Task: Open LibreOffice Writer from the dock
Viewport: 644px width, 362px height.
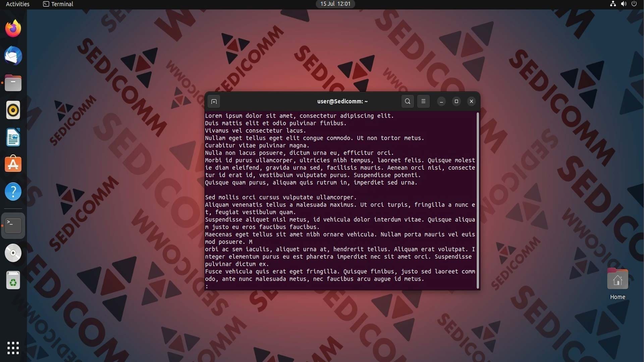Action: 13,137
